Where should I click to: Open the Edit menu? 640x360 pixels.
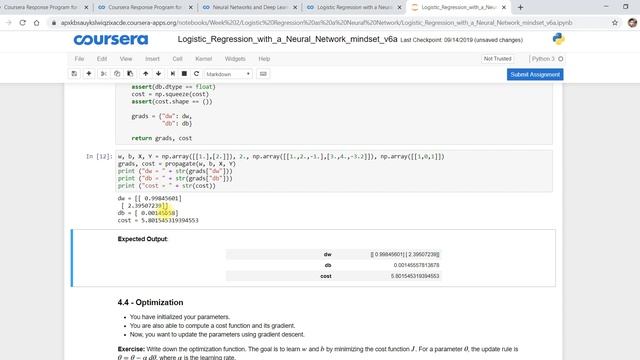coord(102,59)
